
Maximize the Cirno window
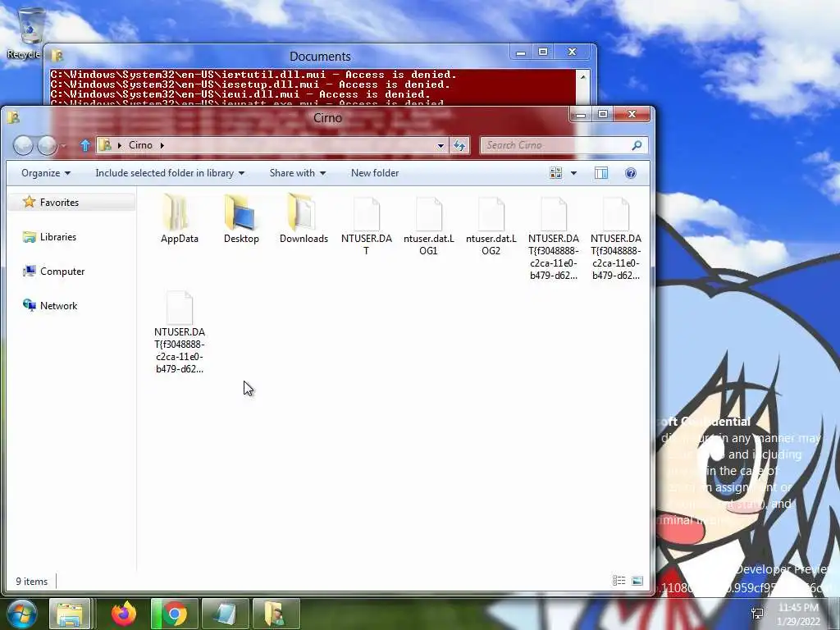603,114
